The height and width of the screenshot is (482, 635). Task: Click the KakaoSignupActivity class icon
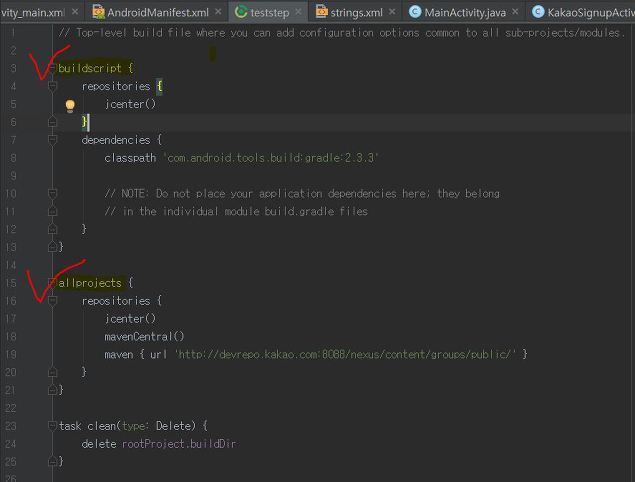[538, 12]
